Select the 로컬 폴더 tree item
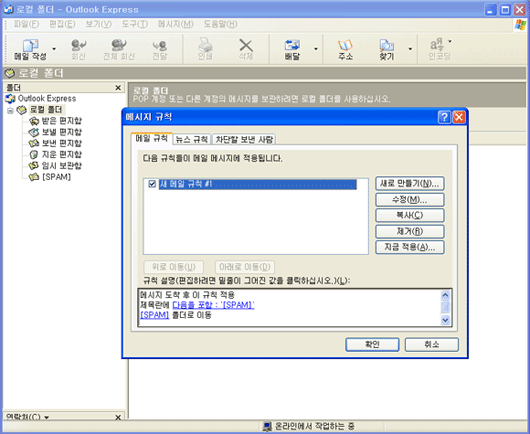The height and width of the screenshot is (434, 530). [46, 110]
